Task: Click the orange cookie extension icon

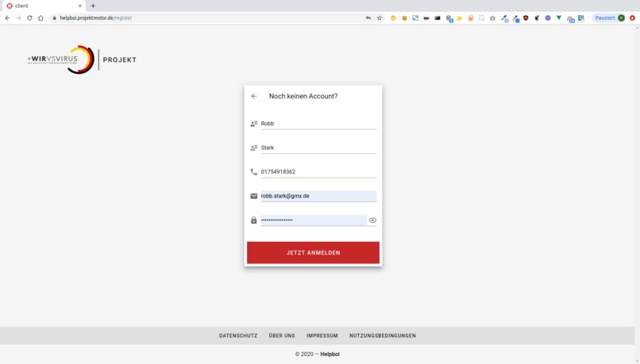Action: pyautogui.click(x=404, y=18)
